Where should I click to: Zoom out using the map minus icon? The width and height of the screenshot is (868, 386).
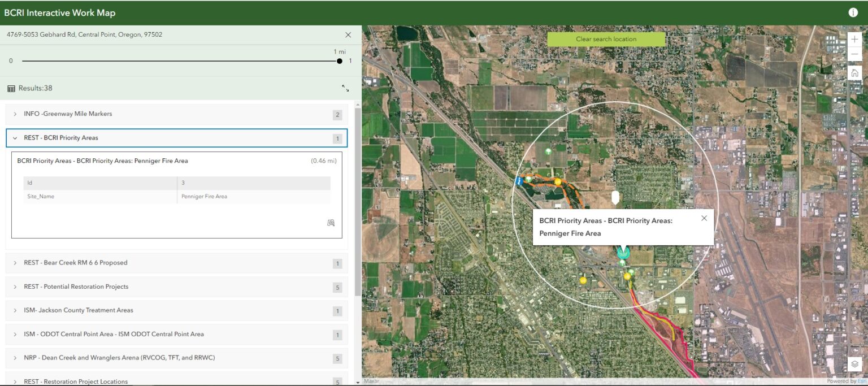855,54
